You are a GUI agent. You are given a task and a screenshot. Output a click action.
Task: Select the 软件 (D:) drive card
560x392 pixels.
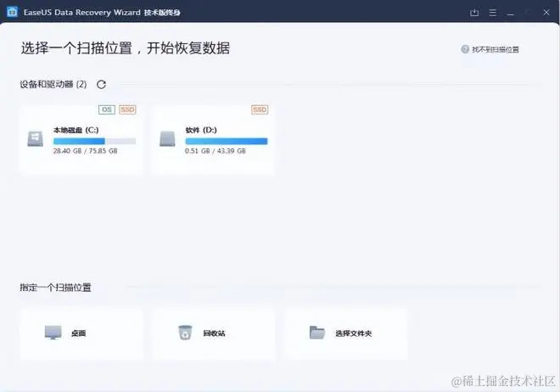click(x=214, y=140)
